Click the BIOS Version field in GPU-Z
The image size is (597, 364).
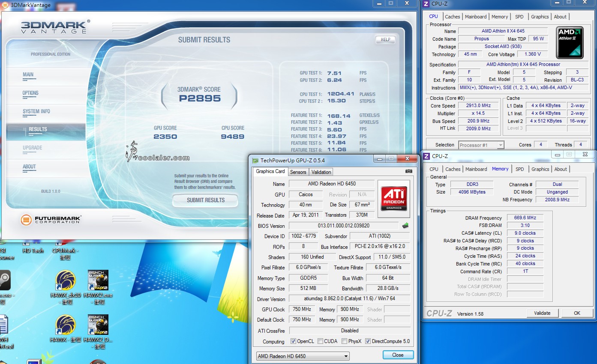[x=344, y=226]
